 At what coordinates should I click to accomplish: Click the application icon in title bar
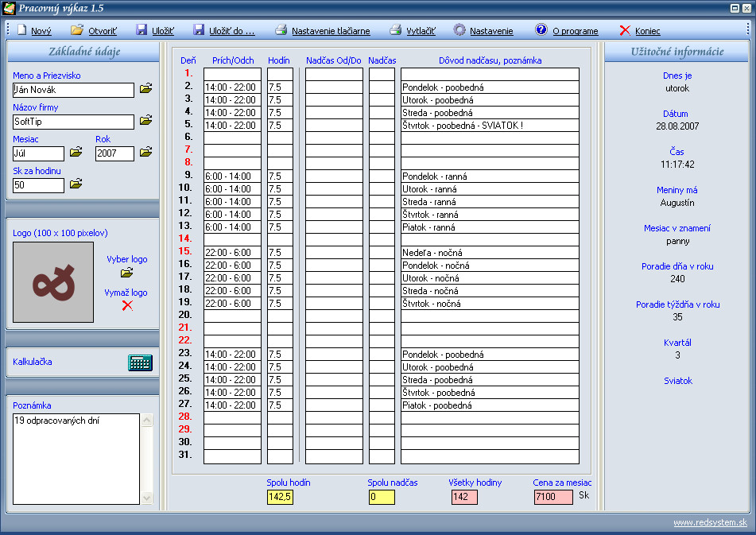click(10, 8)
